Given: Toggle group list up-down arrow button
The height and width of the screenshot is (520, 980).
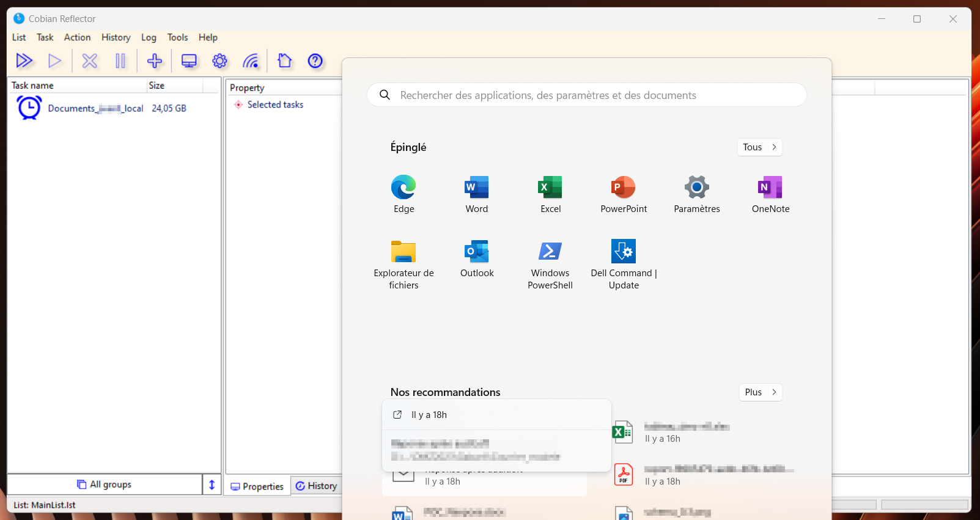Looking at the screenshot, I should [x=212, y=485].
